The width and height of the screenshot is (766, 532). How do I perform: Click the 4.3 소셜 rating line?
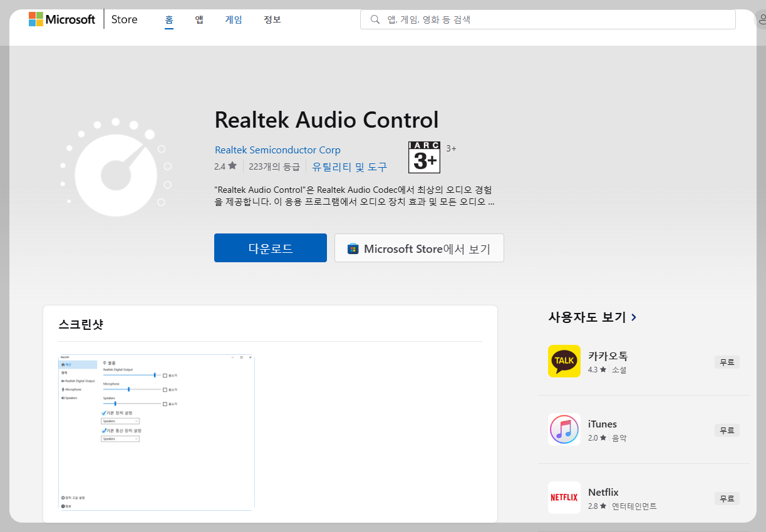click(x=607, y=370)
